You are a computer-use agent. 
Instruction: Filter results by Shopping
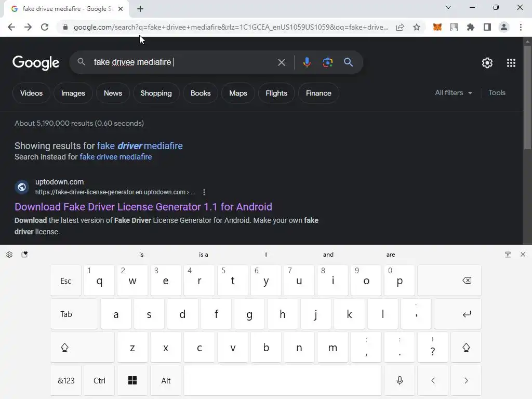[156, 93]
